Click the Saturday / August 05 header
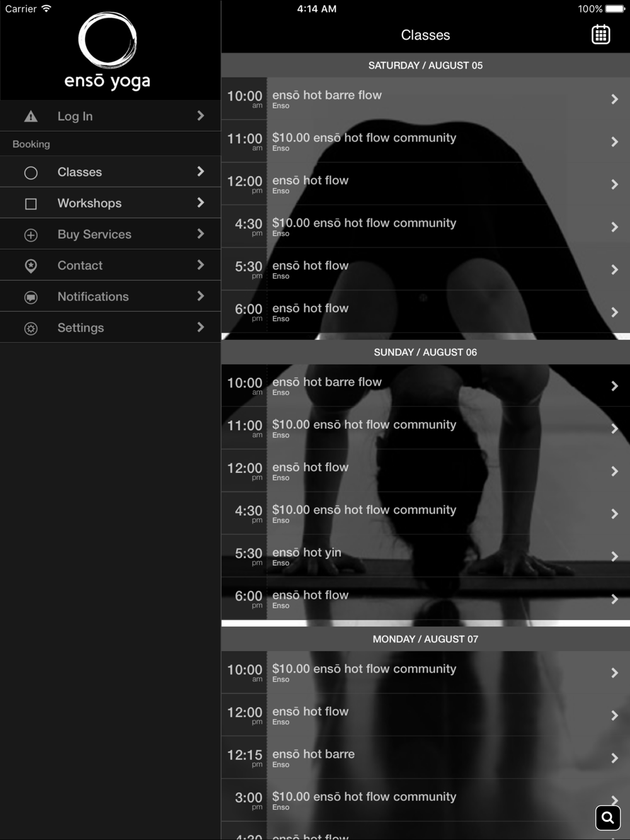The width and height of the screenshot is (630, 840). [x=425, y=65]
